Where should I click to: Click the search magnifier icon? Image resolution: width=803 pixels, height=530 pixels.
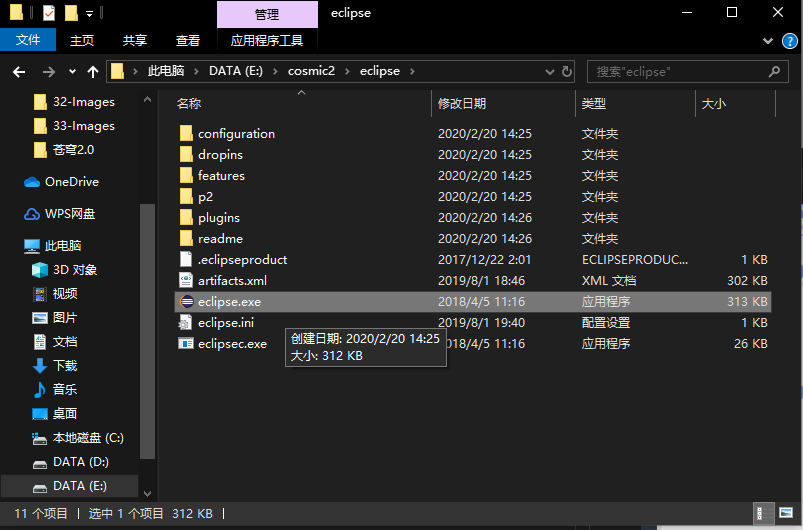tap(774, 72)
